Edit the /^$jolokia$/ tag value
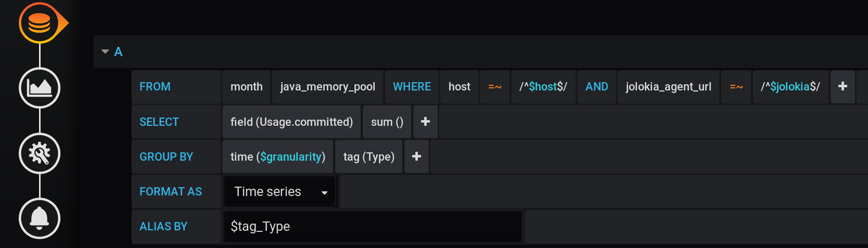This screenshot has width=868, height=248. click(790, 87)
